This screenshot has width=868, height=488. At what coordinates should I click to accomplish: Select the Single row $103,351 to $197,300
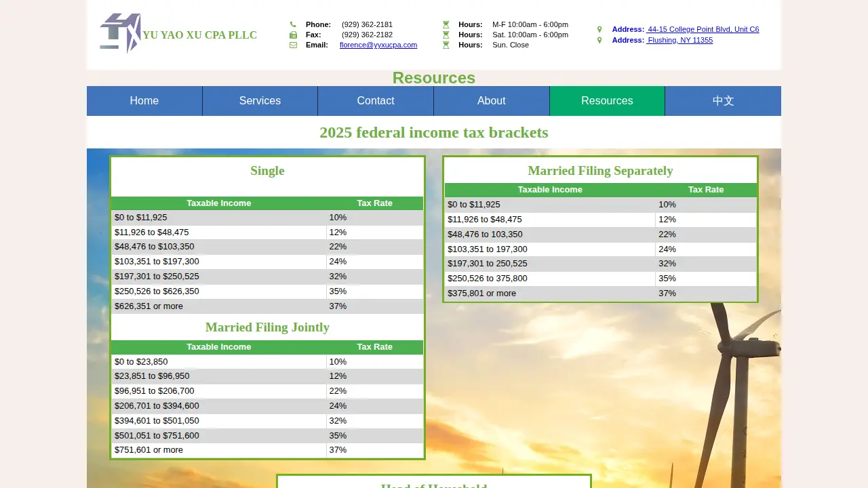coord(267,262)
